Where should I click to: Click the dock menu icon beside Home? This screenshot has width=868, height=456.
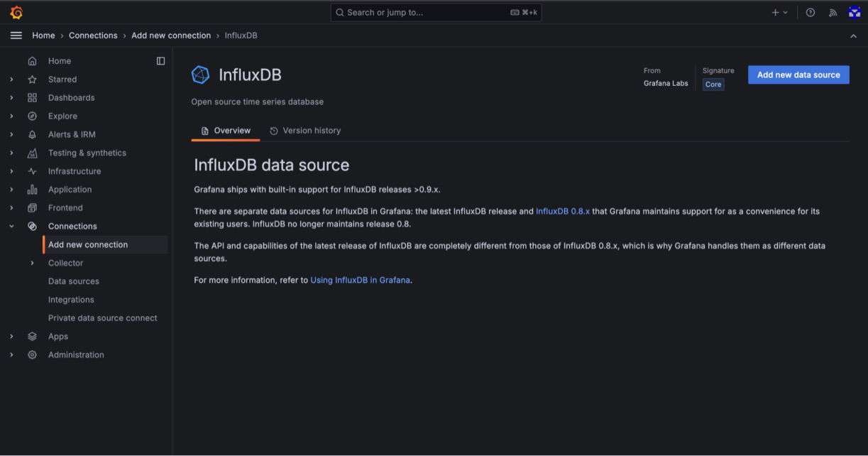[160, 61]
